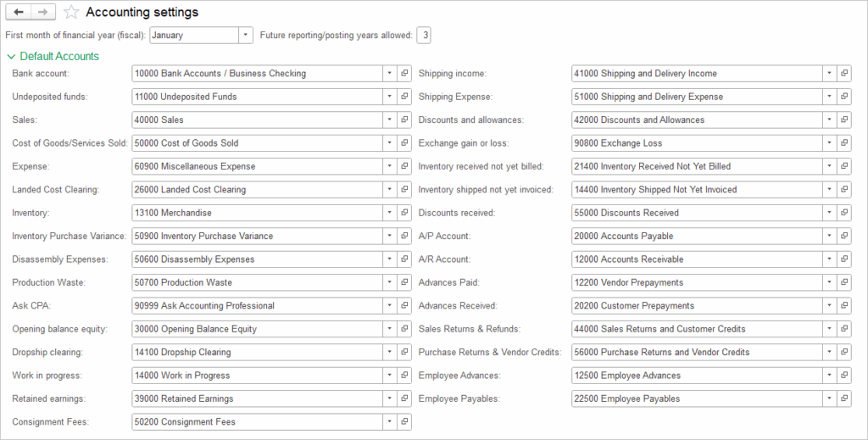
Task: Open the Sales account dropdown list
Action: 389,120
